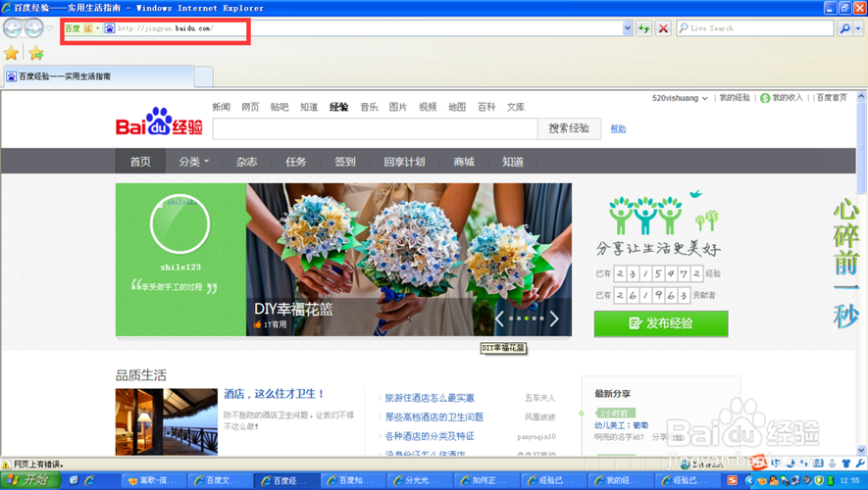The height and width of the screenshot is (490, 868).
Task: Open the 我的经验 link
Action: 735,97
